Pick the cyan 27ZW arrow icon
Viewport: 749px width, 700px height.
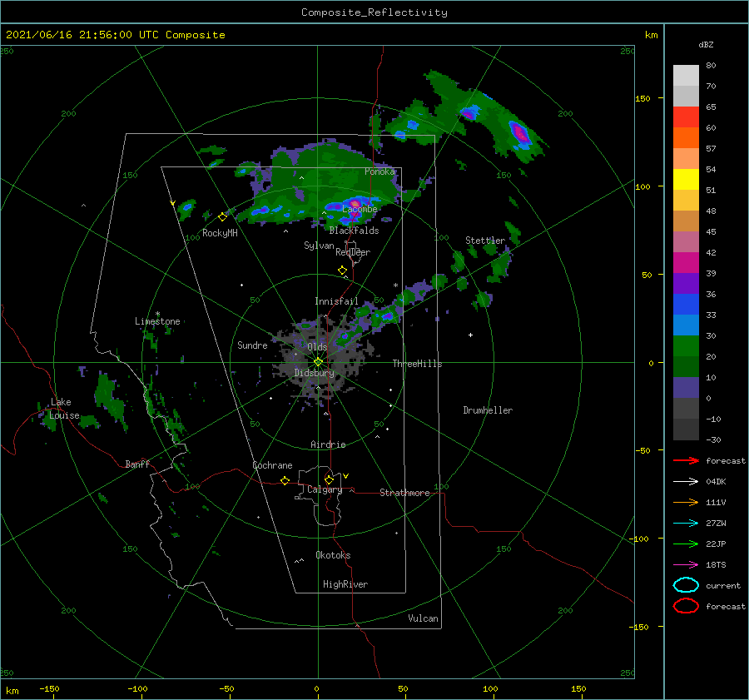click(x=686, y=524)
